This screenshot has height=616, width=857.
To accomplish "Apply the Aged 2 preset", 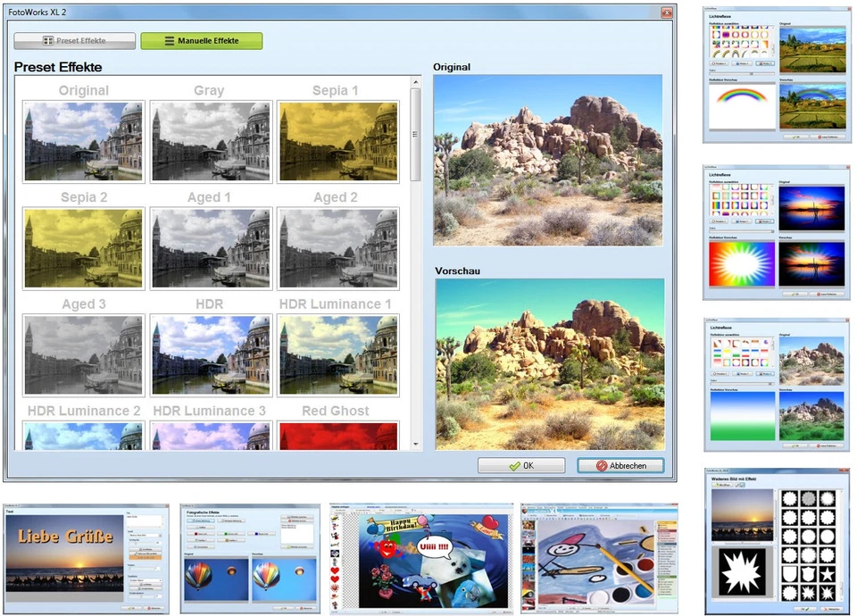I will [x=337, y=247].
